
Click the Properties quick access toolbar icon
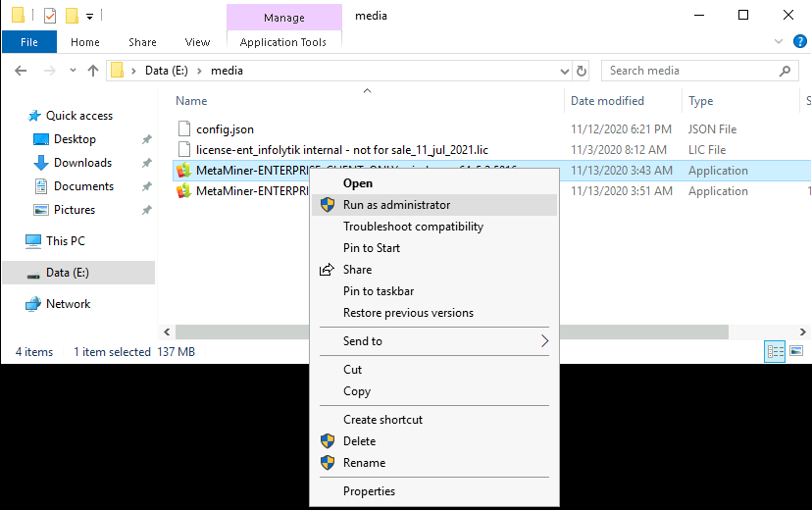coord(50,16)
